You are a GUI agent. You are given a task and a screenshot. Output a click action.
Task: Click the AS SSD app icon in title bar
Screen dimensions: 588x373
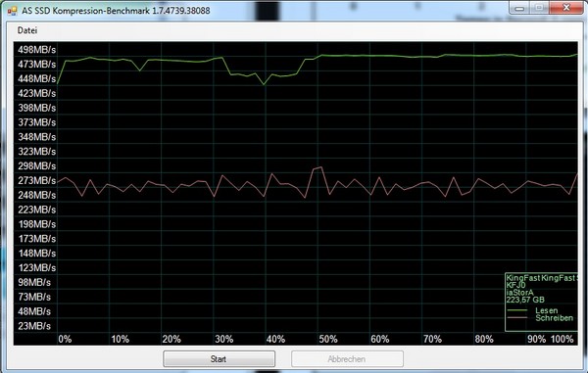pyautogui.click(x=12, y=11)
